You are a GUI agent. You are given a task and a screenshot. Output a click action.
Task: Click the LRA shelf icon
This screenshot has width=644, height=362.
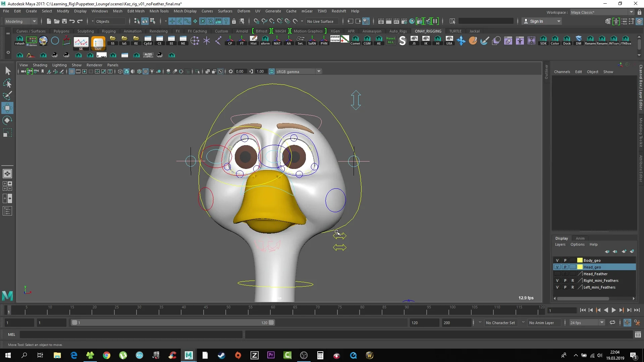[x=449, y=41]
